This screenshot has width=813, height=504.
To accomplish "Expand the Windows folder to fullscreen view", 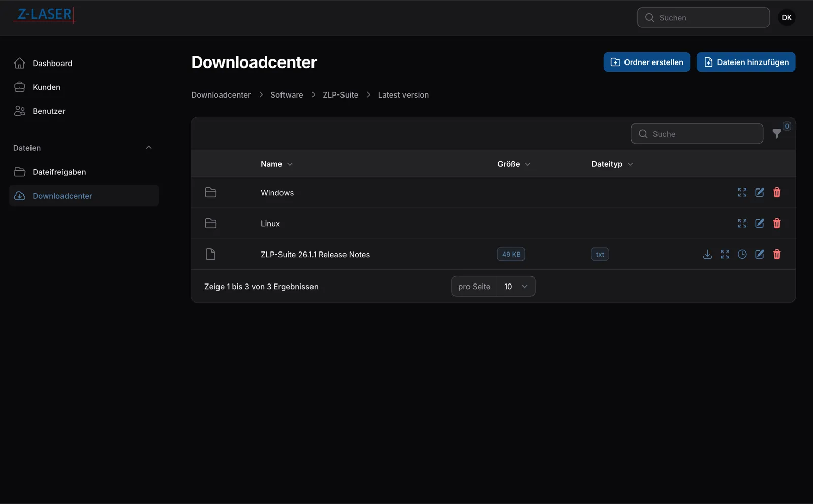I will [x=742, y=192].
